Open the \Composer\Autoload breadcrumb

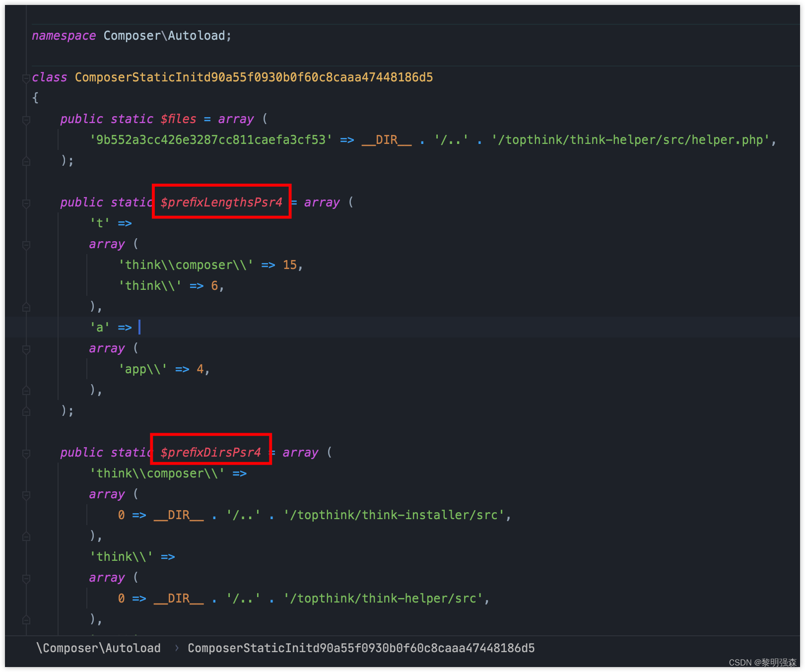click(98, 648)
